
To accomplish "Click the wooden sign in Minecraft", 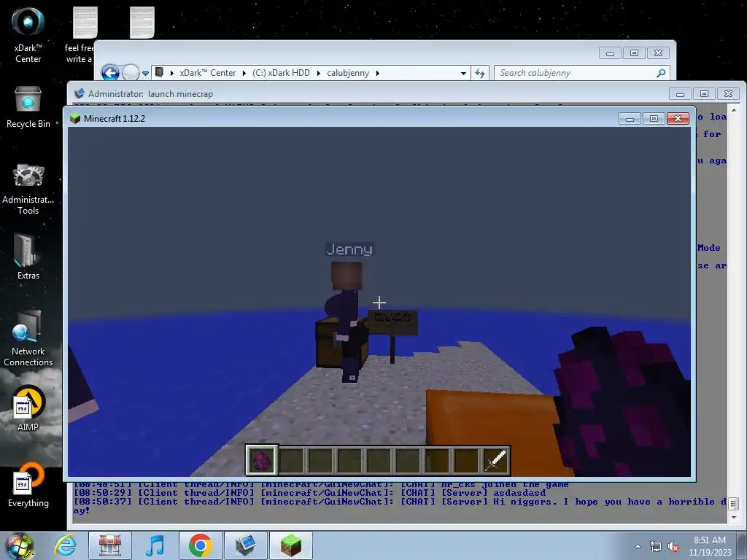I will coord(393,322).
